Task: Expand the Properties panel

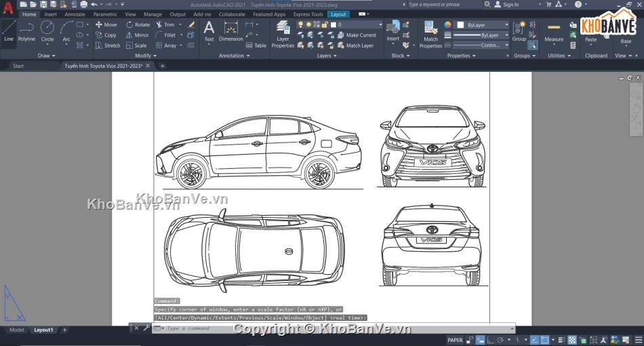Action: coord(461,56)
